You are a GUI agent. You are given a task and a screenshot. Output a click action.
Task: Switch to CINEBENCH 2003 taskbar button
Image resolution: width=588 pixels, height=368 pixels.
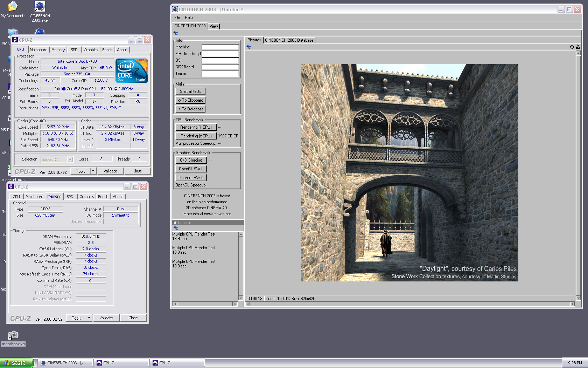pyautogui.click(x=65, y=363)
